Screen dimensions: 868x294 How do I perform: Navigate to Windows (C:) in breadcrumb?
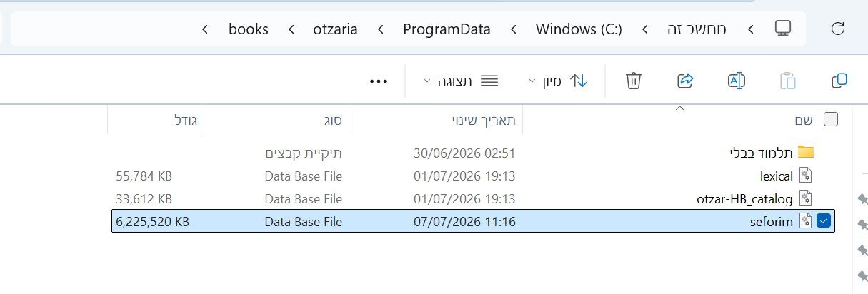(579, 29)
